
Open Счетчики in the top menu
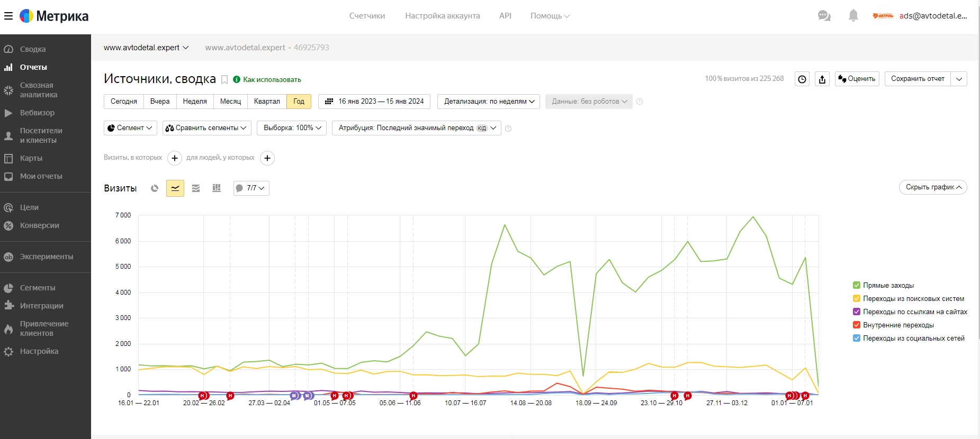(367, 16)
